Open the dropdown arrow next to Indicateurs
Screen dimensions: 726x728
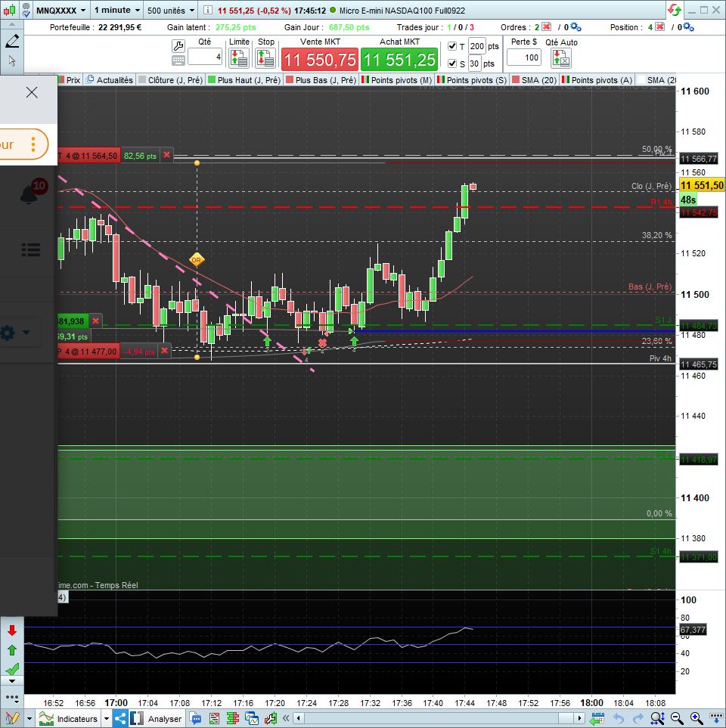click(107, 719)
